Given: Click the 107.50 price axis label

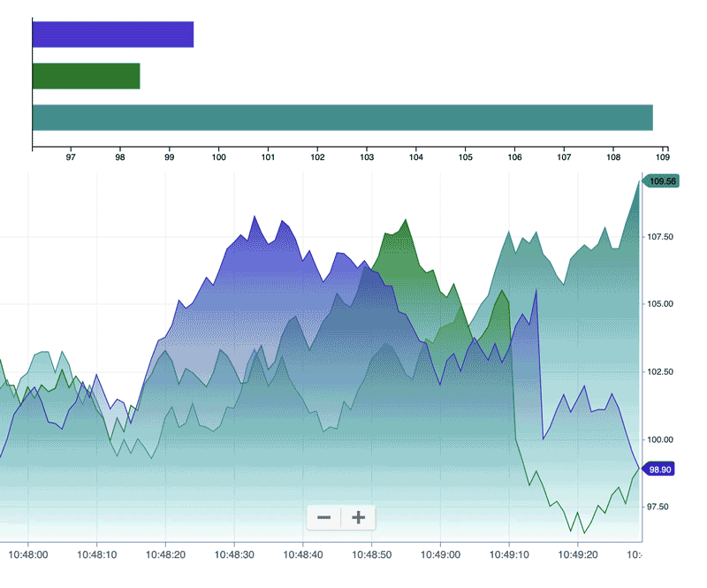Looking at the screenshot, I should [x=661, y=237].
